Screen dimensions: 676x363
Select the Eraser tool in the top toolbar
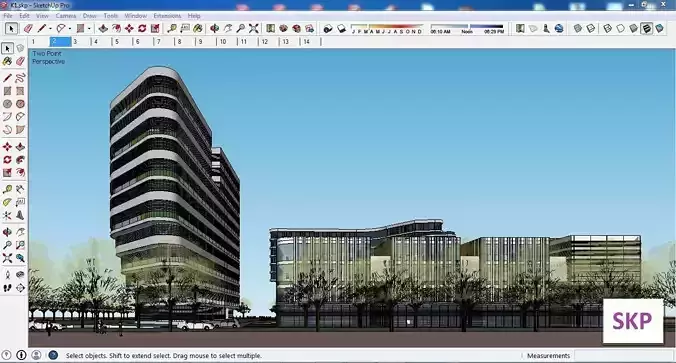pos(28,28)
